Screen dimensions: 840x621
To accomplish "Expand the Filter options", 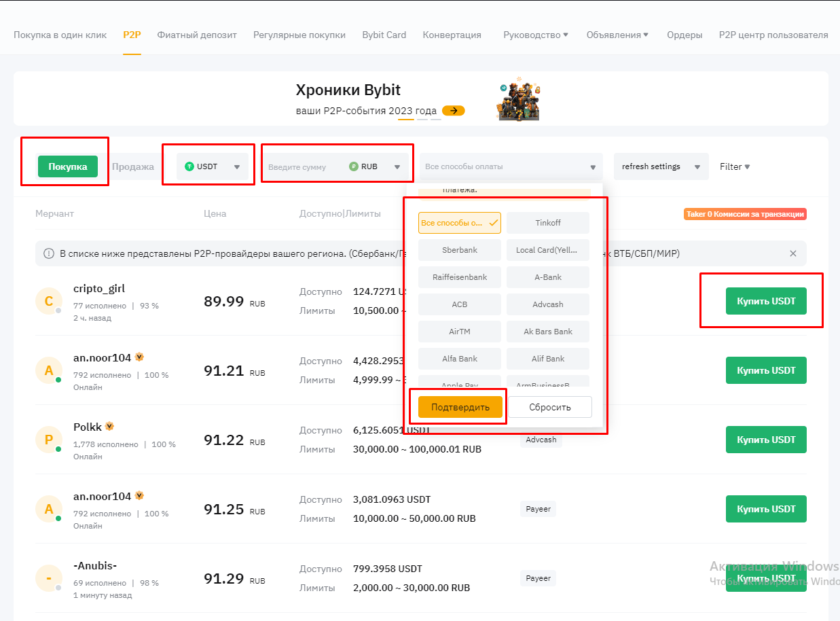I will point(735,166).
